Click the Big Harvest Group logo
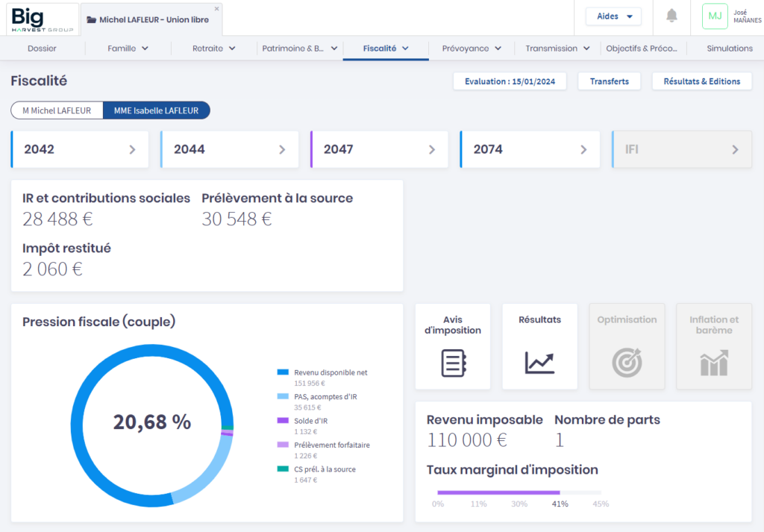The width and height of the screenshot is (764, 532). (43, 19)
